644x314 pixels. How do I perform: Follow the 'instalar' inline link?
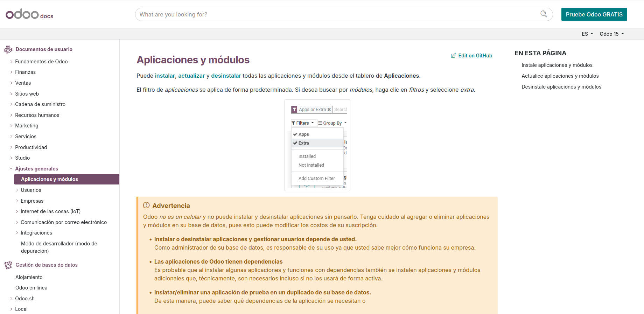(165, 76)
